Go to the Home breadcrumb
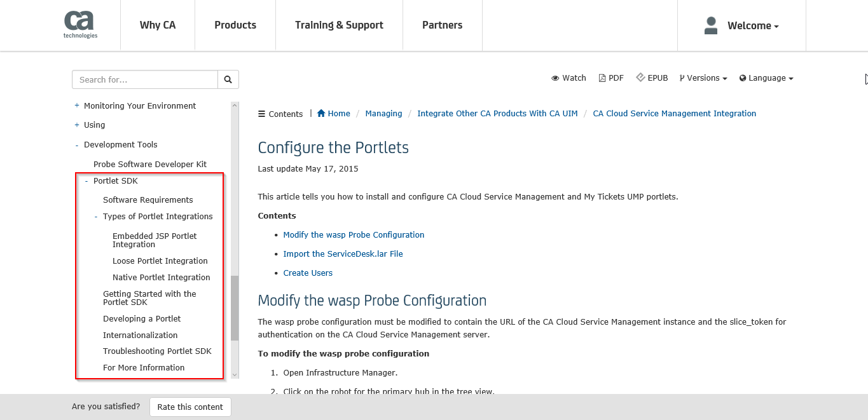 tap(334, 114)
